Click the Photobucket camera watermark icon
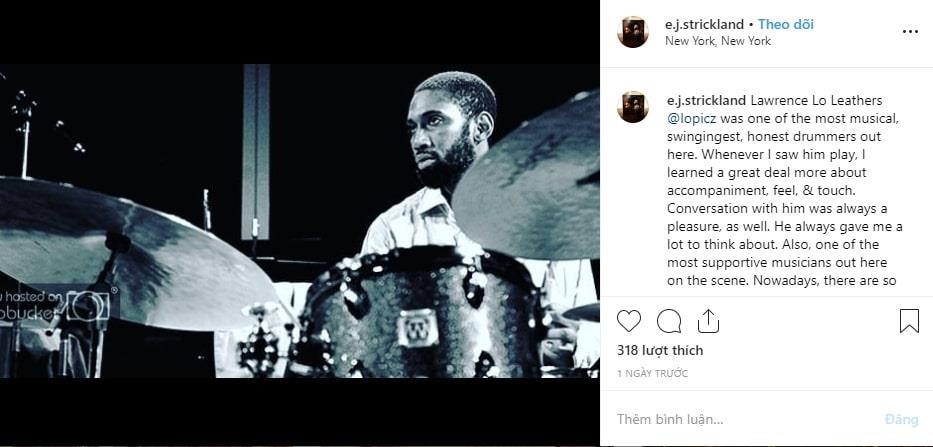933x447 pixels. 87,305
